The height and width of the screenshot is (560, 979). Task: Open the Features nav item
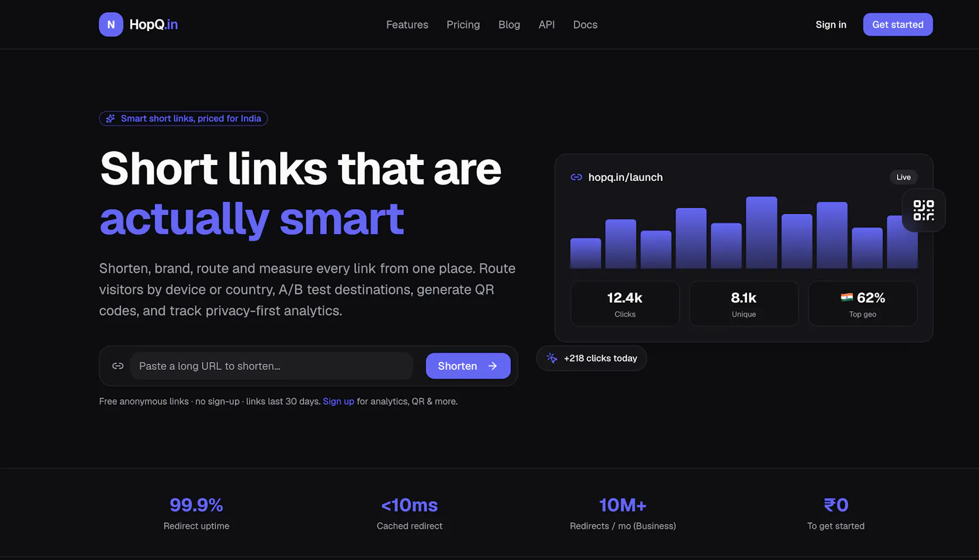[407, 24]
